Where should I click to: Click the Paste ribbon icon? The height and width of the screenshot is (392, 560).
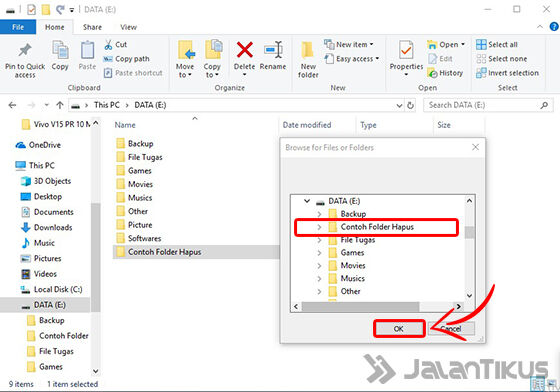(87, 50)
